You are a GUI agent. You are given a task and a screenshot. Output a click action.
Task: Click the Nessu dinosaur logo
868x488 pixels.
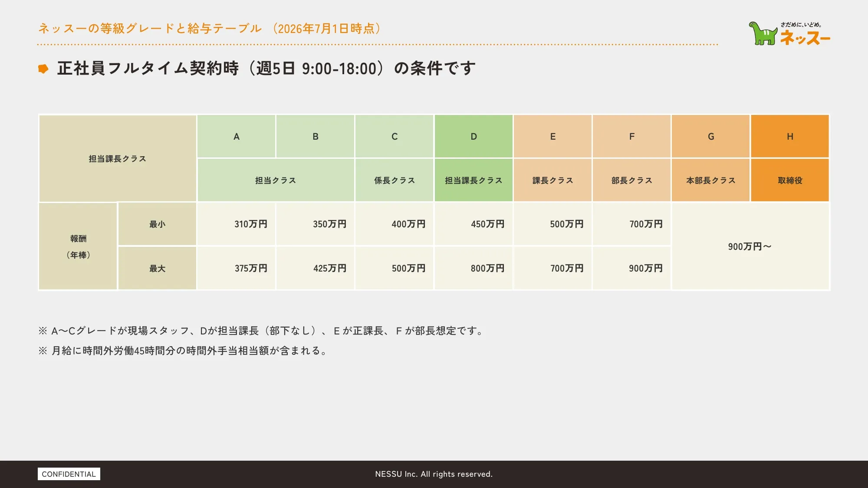(x=789, y=33)
